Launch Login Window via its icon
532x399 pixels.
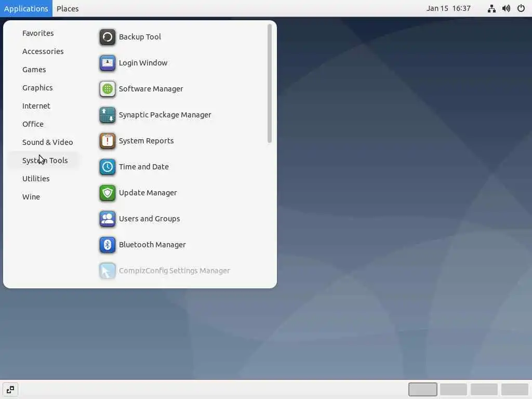tap(107, 63)
